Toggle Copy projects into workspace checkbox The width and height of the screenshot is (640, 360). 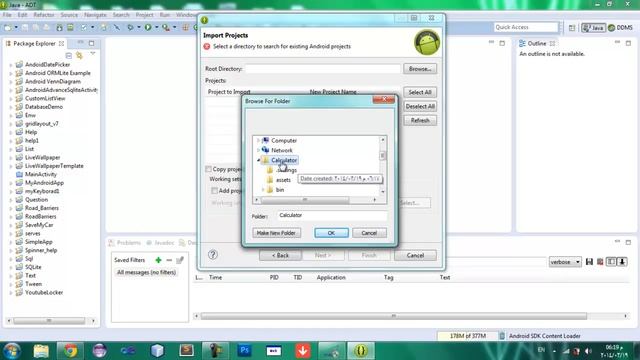point(209,169)
